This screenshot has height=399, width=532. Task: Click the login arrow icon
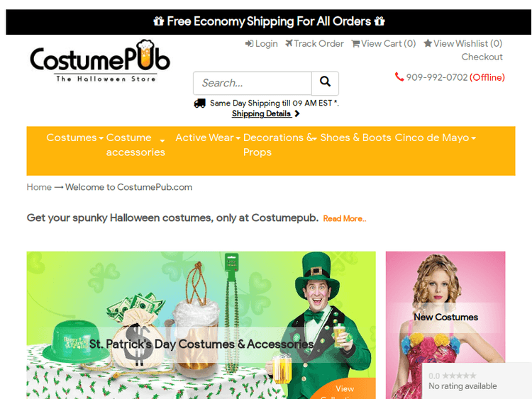pyautogui.click(x=249, y=44)
